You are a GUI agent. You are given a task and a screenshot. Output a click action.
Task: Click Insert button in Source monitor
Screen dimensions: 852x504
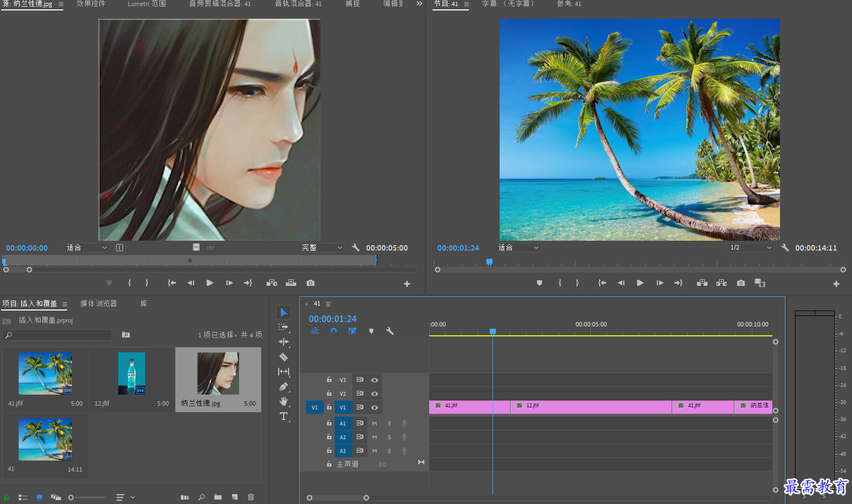point(272,283)
